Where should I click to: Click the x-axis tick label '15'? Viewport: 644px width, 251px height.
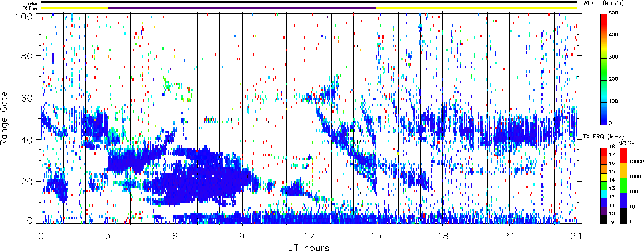[376, 235]
